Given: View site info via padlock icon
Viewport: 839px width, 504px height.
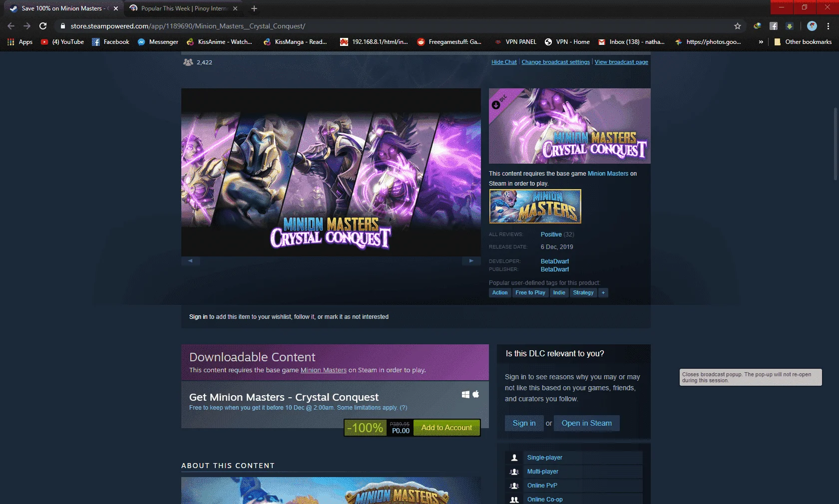Looking at the screenshot, I should click(x=62, y=26).
